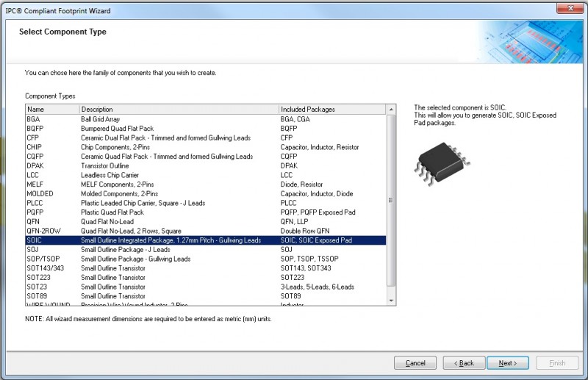Choose the PLCC row
The width and height of the screenshot is (588, 380).
pos(206,203)
